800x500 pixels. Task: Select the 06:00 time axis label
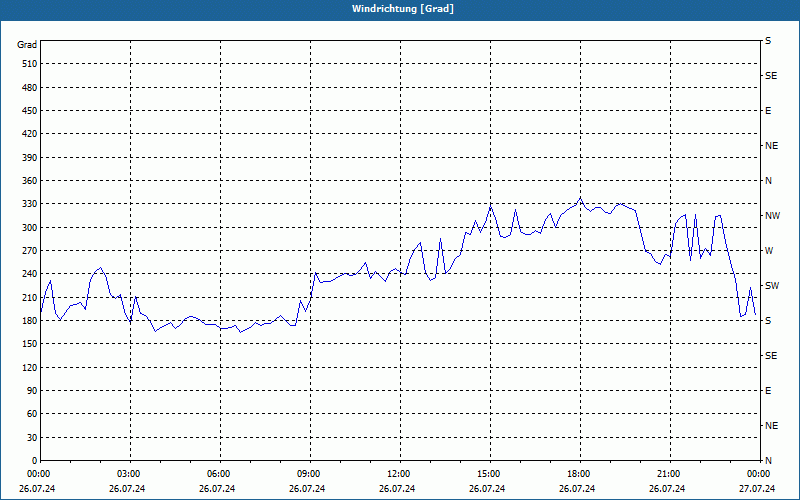click(x=220, y=474)
